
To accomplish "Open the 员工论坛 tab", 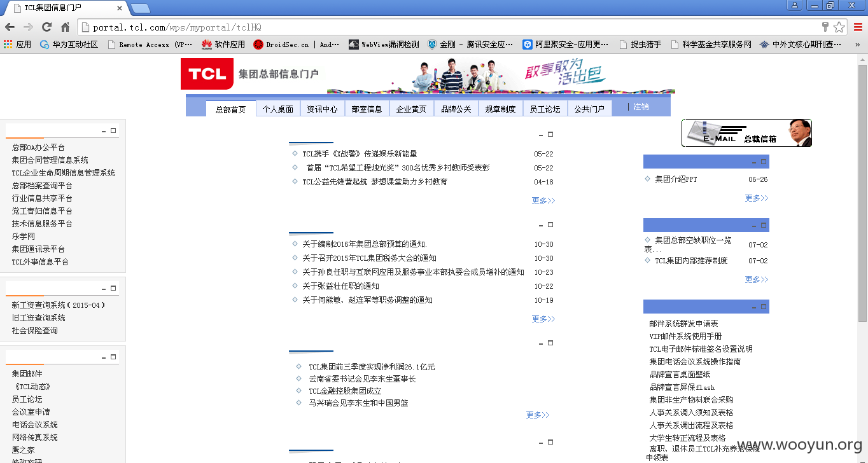I will point(545,109).
